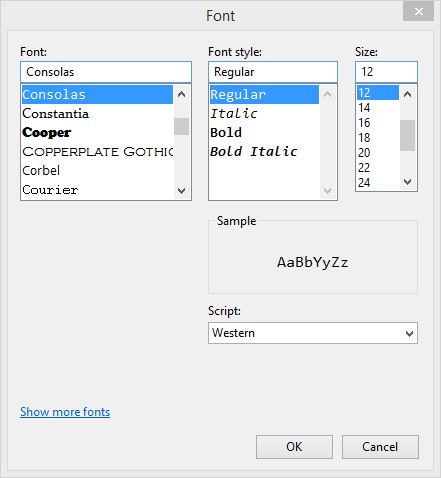441x478 pixels.
Task: Click size list scroll up arrow
Action: pos(407,94)
